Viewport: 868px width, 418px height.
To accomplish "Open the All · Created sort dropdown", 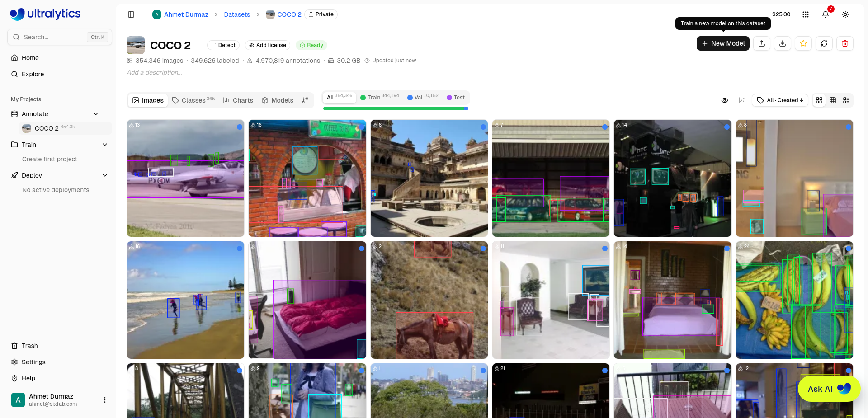I will [x=780, y=100].
